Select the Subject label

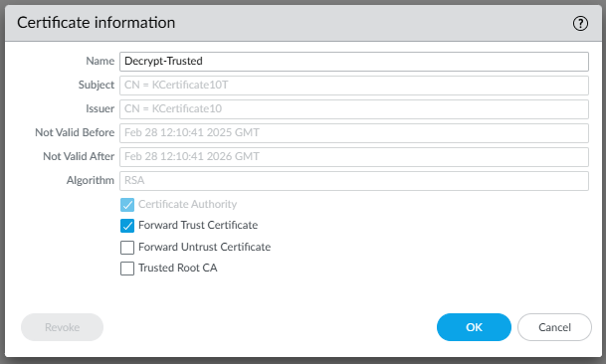tap(97, 85)
